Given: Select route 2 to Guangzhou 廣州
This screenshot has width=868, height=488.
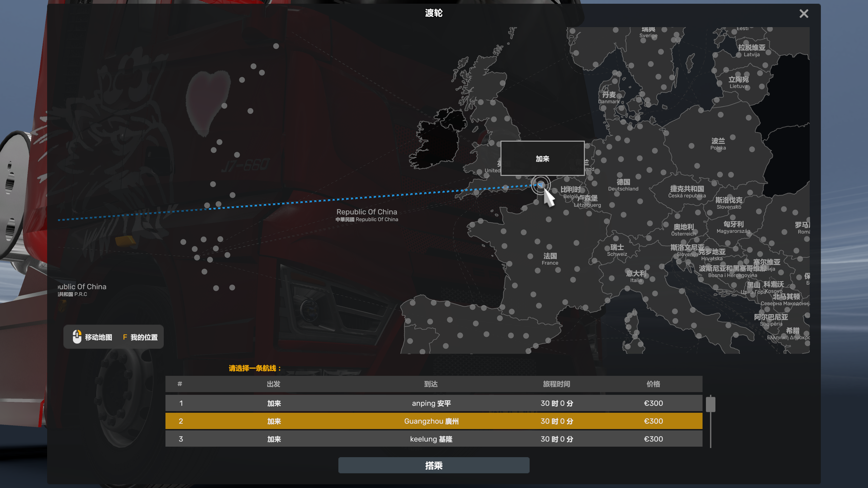Looking at the screenshot, I should tap(434, 421).
